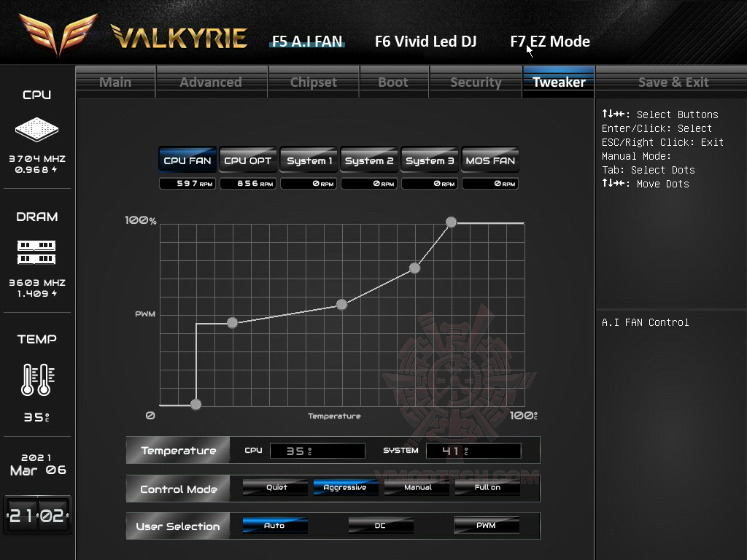
Task: Choose PWM in User Selection
Action: click(487, 525)
